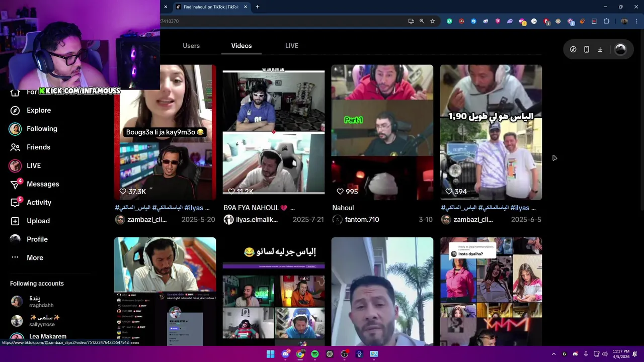Open the clock showing 11:17 PM

coord(621,354)
